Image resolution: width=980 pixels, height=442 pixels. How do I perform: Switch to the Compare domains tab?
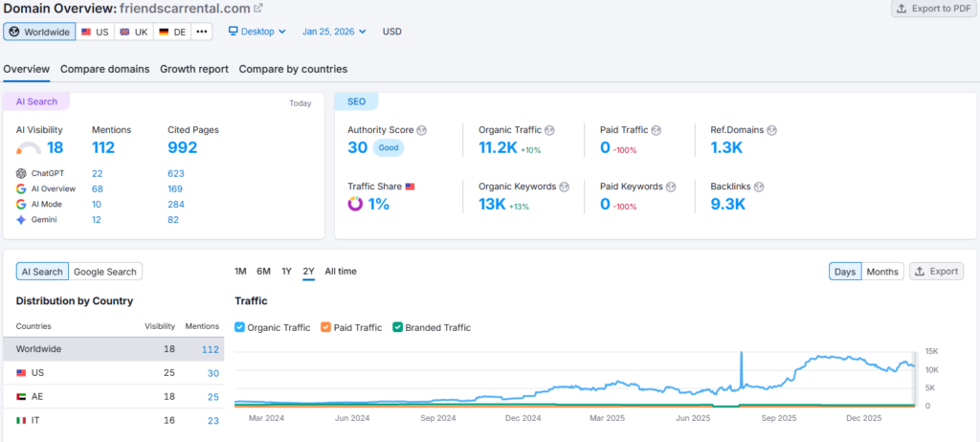coord(104,69)
